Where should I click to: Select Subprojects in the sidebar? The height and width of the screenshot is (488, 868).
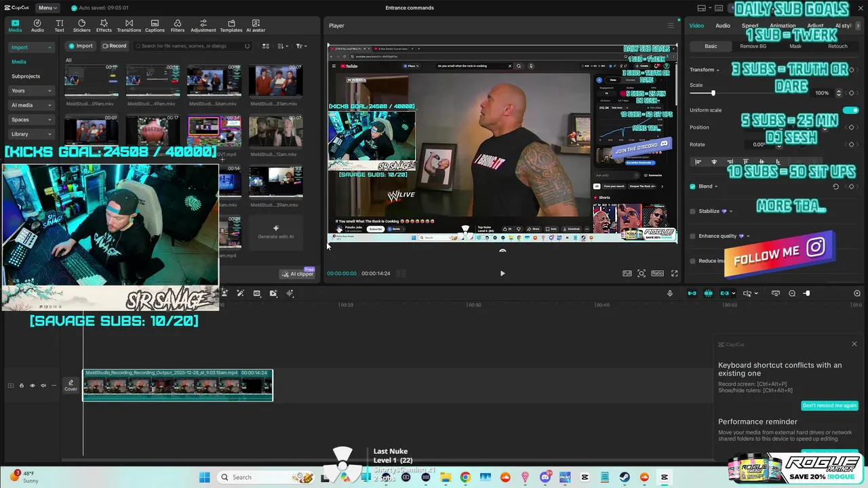(x=26, y=76)
